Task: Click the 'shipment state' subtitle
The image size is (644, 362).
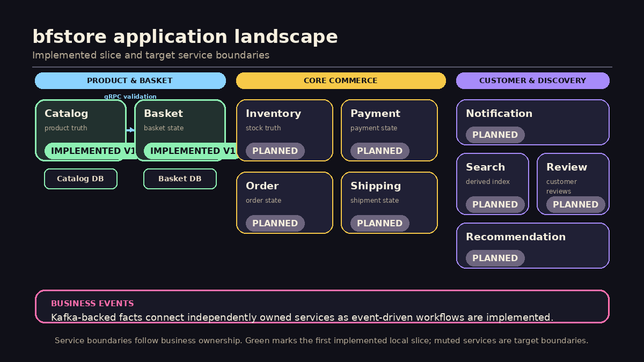Action: (375, 201)
